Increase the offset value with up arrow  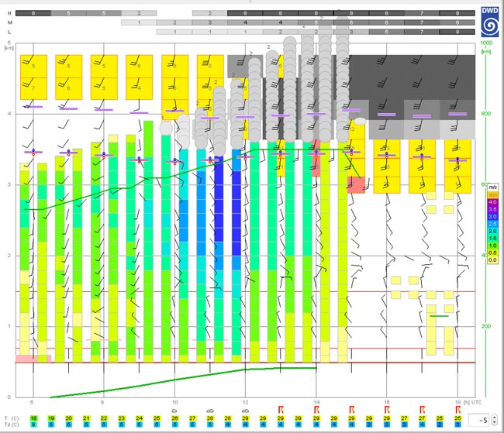point(495,418)
